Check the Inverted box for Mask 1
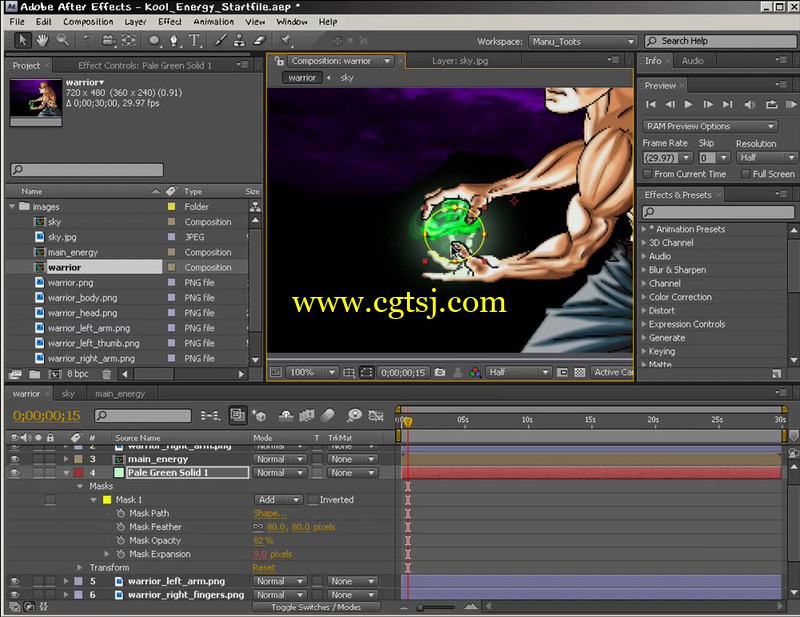Image resolution: width=800 pixels, height=617 pixels. 313,500
